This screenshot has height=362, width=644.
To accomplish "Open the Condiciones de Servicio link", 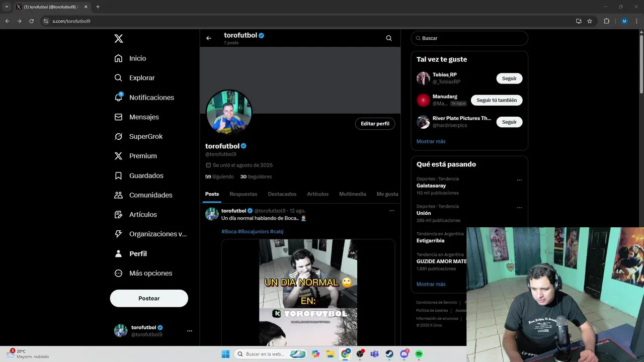I will pos(436,302).
